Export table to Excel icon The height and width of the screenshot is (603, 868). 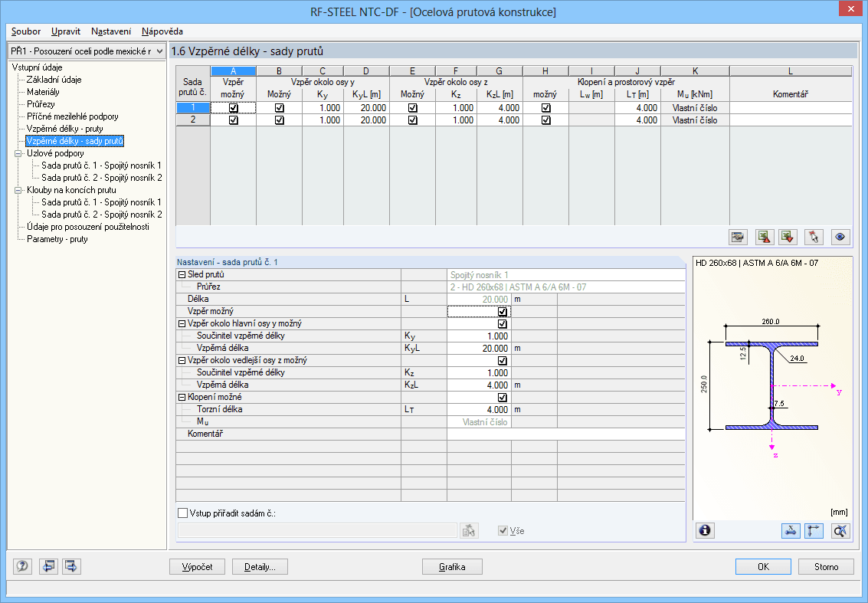764,237
